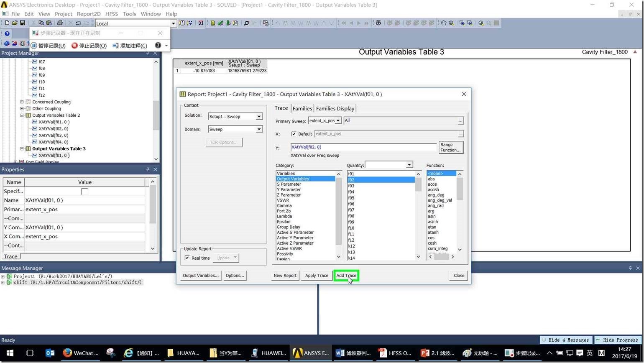Click the Paste icon in the toolbar
The height and width of the screenshot is (363, 644).
(x=49, y=23)
